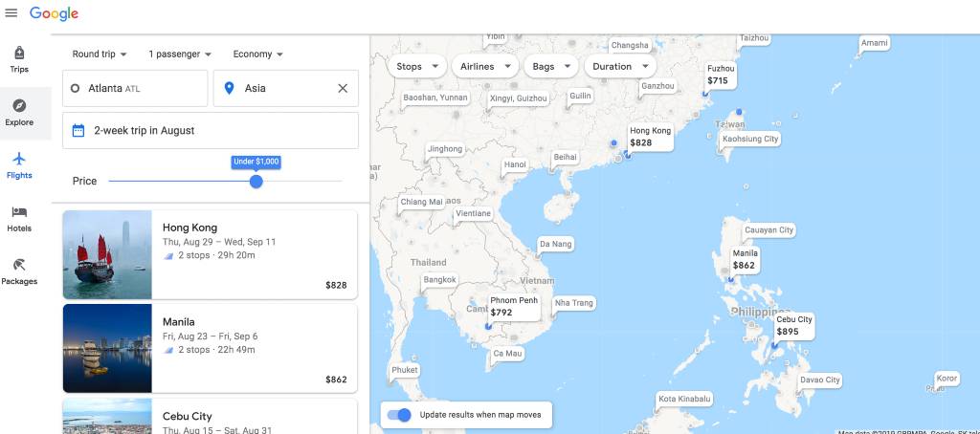Click the Chiang Mai map label
The image size is (980, 434).
tap(421, 202)
